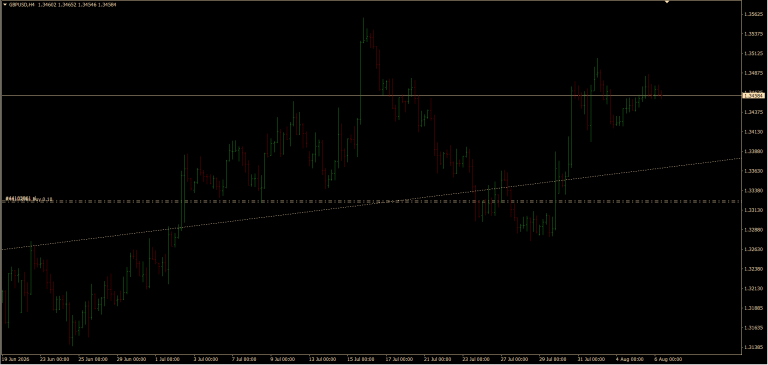Click the 1 Jul 08:00 time label
The image size is (768, 365).
pyautogui.click(x=168, y=359)
